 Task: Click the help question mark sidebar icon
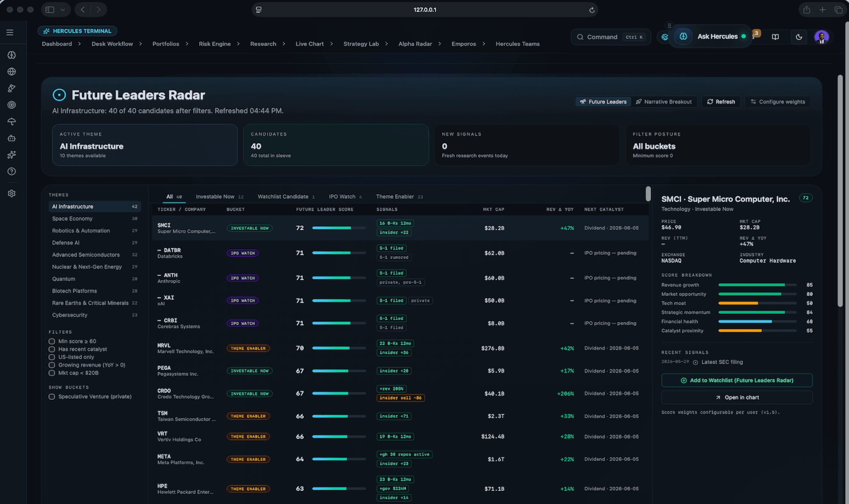[x=12, y=171]
